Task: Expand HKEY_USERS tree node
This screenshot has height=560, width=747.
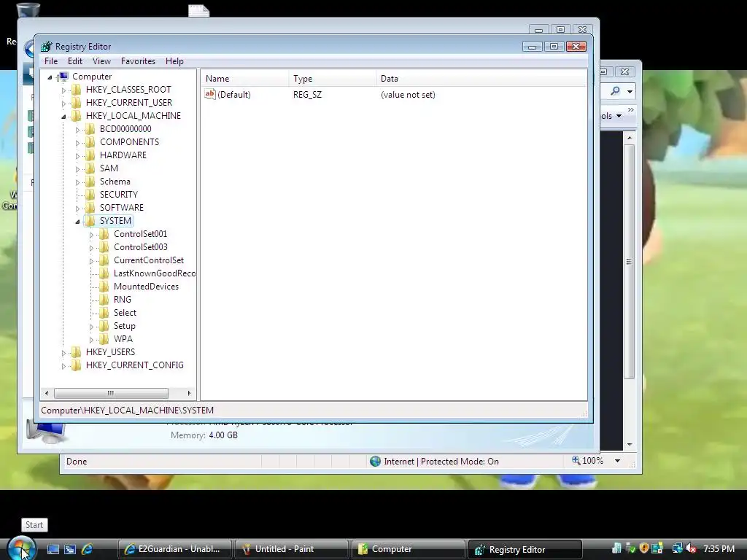Action: (x=64, y=353)
